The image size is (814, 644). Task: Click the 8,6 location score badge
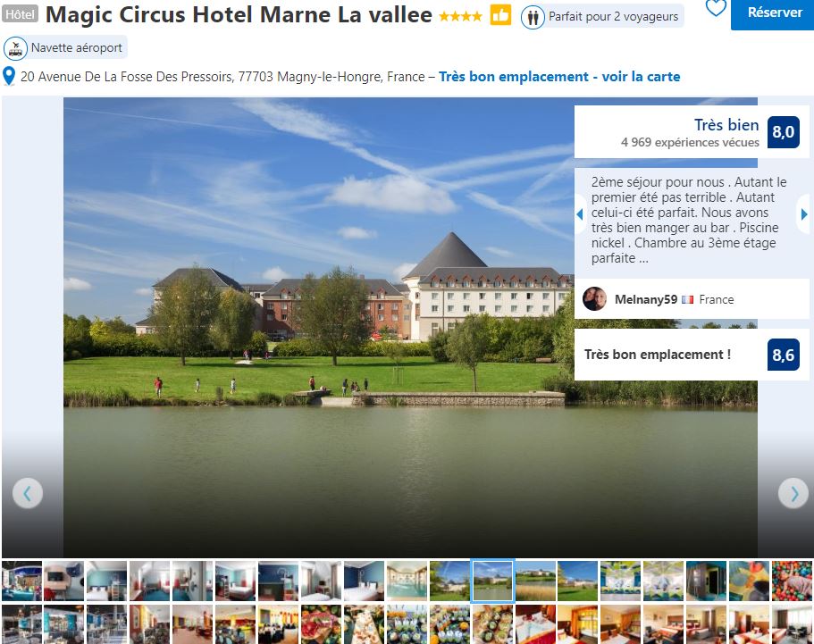[x=784, y=355]
